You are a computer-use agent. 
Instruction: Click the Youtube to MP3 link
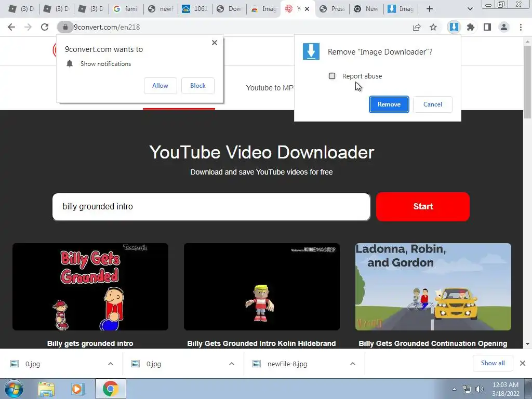(270, 88)
